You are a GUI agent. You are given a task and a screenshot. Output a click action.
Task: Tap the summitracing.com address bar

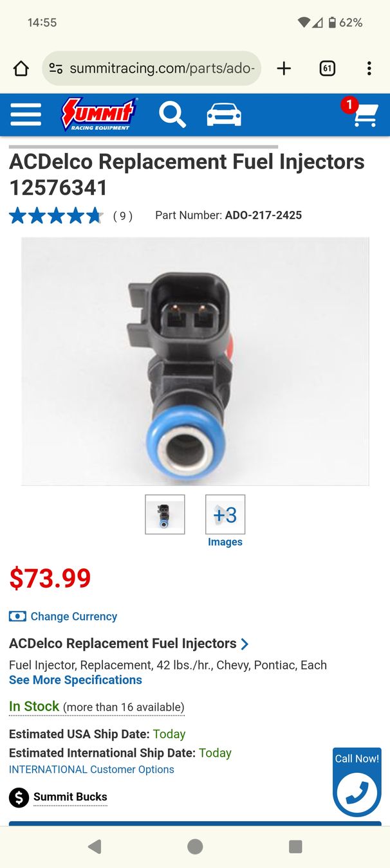152,69
